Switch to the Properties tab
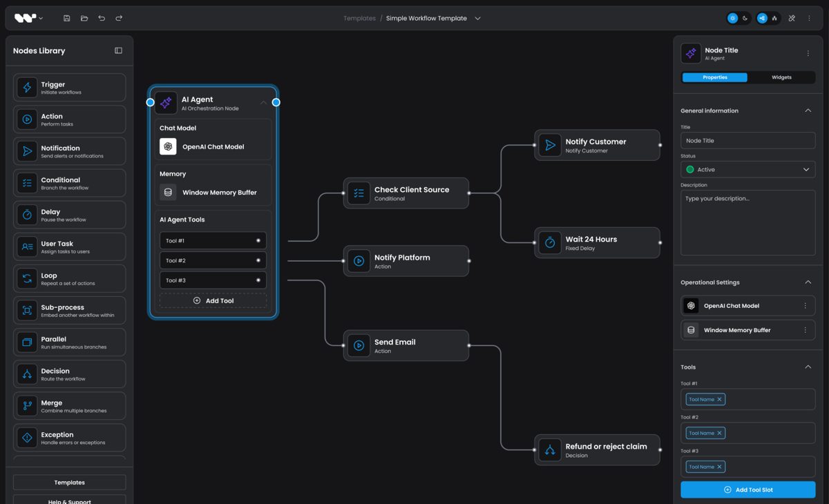Screen dimensions: 829x504 [x=715, y=77]
